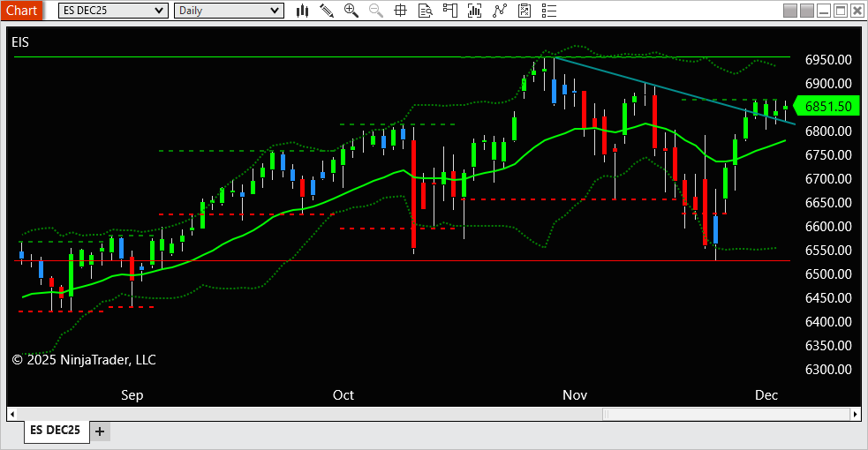Activate the zoom in magnifier
Image resolution: width=868 pixels, height=450 pixels.
(351, 11)
